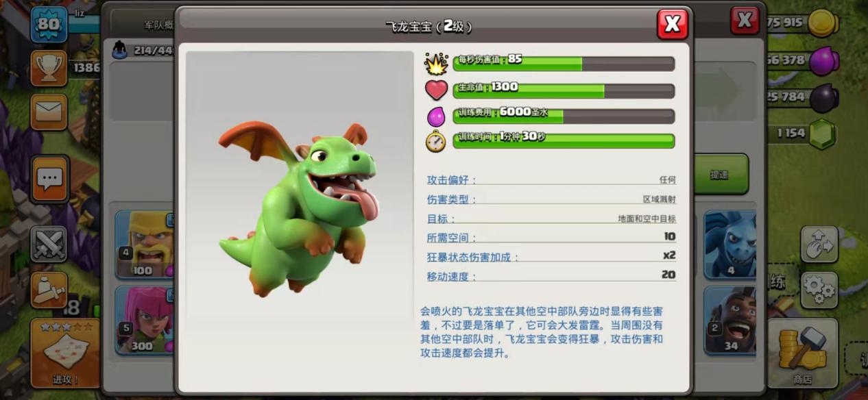The width and height of the screenshot is (868, 400).
Task: Tap the dark elixir drop resource icon
Action: 823,97
